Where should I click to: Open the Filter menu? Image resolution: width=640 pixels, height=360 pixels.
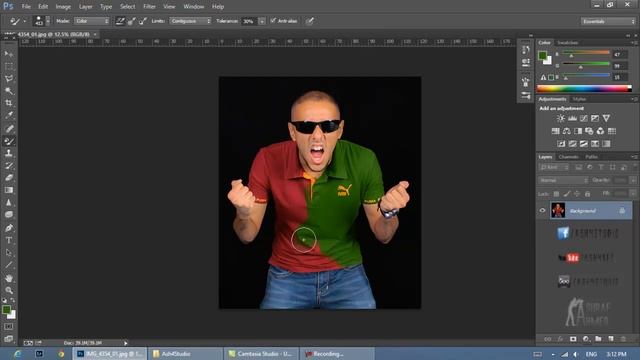click(149, 7)
